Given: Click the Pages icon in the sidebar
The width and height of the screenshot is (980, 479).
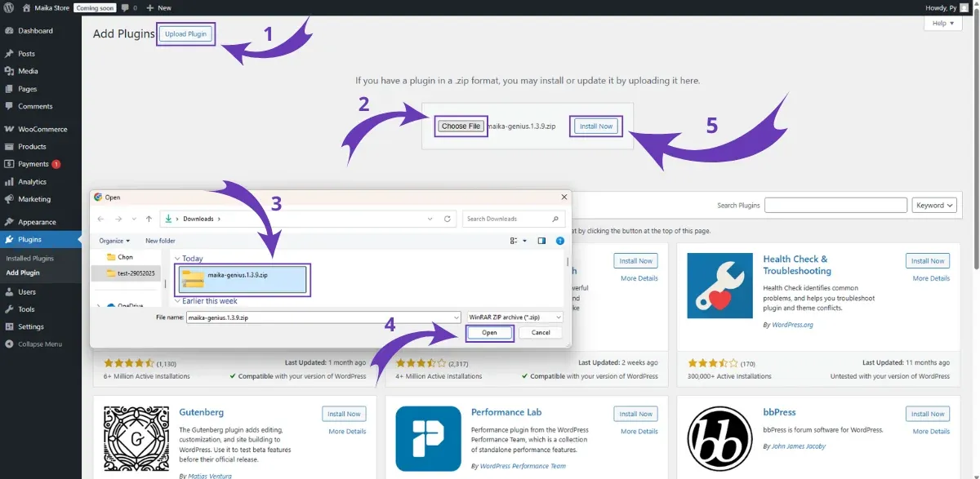Looking at the screenshot, I should click(9, 89).
